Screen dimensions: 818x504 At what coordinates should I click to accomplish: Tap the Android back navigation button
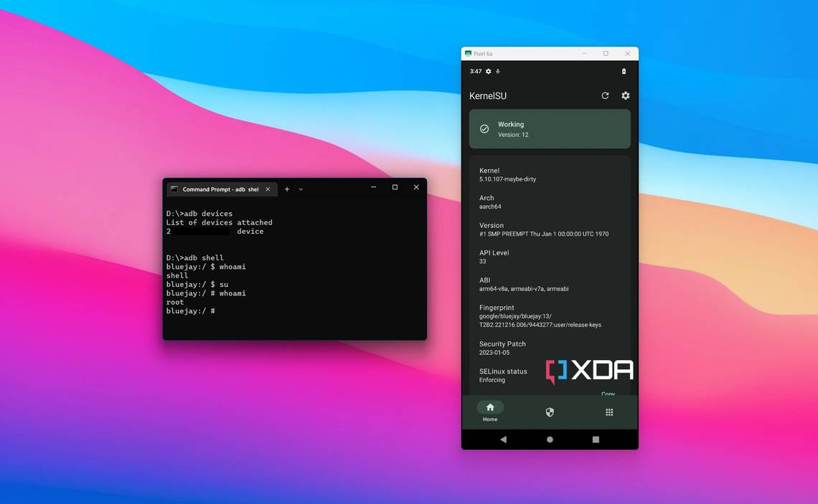503,439
